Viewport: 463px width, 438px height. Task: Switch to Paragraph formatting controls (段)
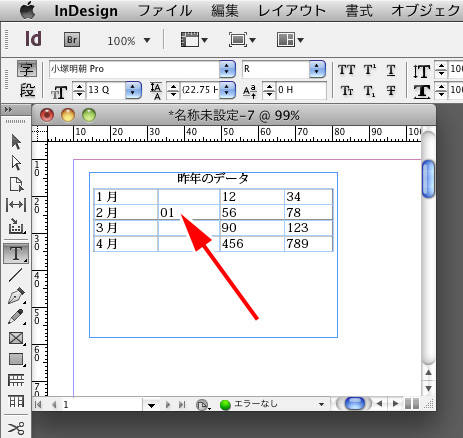[x=27, y=90]
